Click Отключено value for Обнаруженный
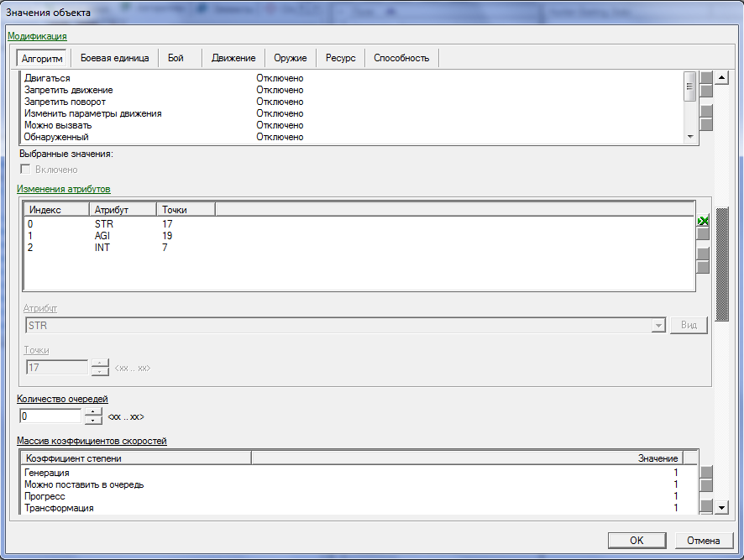The image size is (744, 560). [x=280, y=137]
